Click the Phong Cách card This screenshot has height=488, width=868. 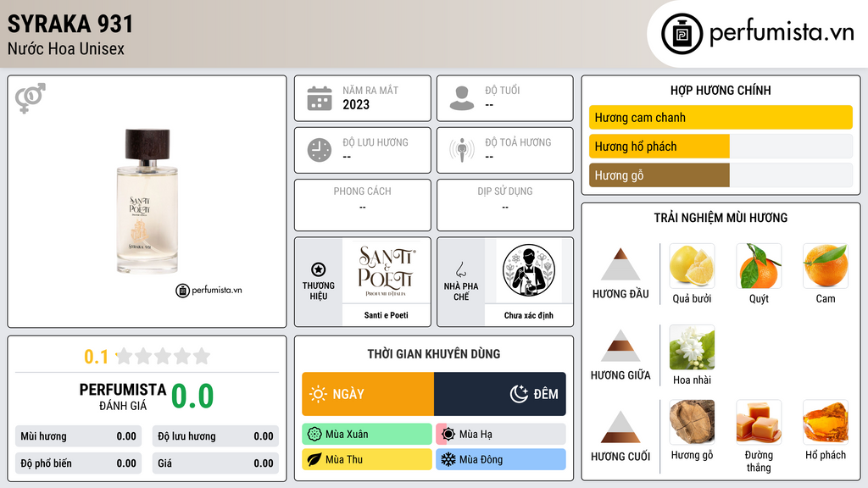(x=363, y=205)
